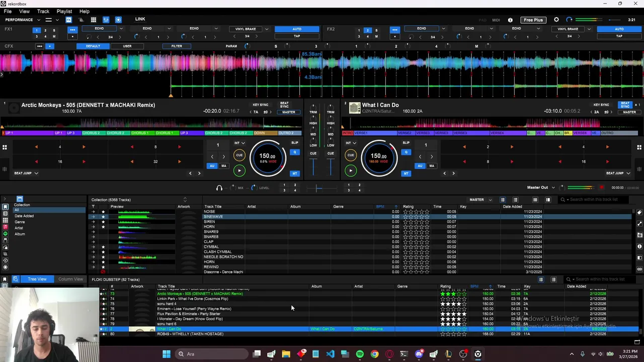Open the deck layout dropdown
Viewport: 644px width, 362px height.
51,20
